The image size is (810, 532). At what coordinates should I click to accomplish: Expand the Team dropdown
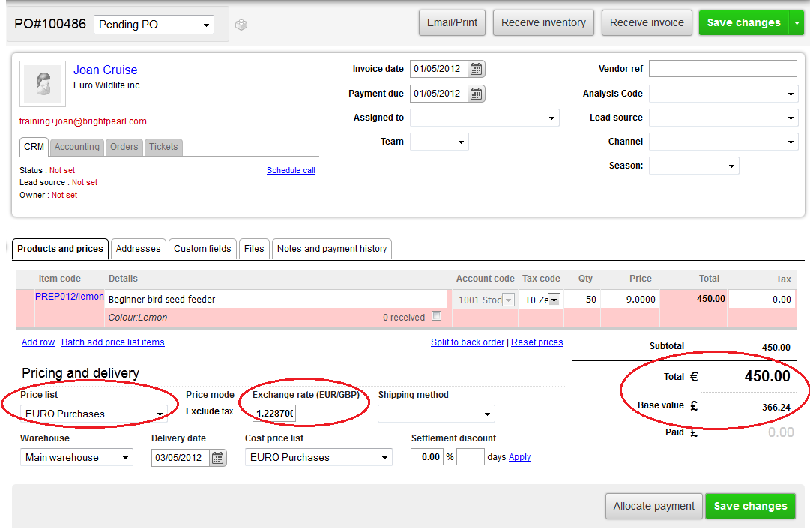pyautogui.click(x=439, y=142)
